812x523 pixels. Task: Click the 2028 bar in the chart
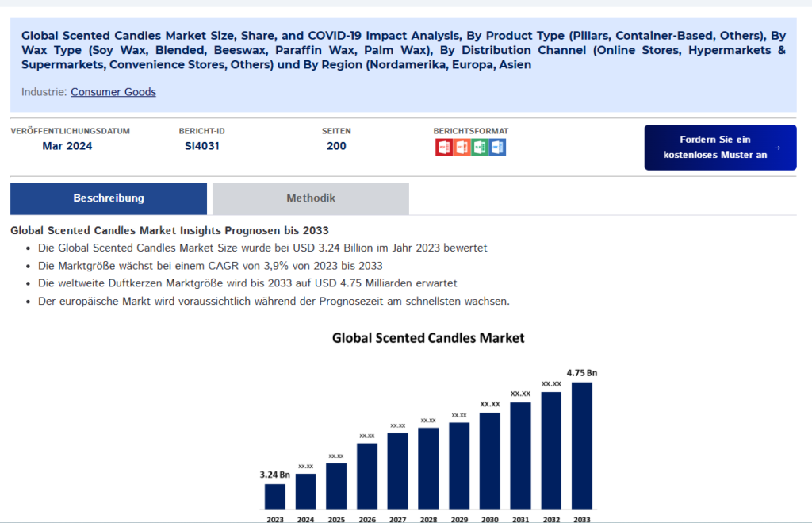click(x=428, y=468)
